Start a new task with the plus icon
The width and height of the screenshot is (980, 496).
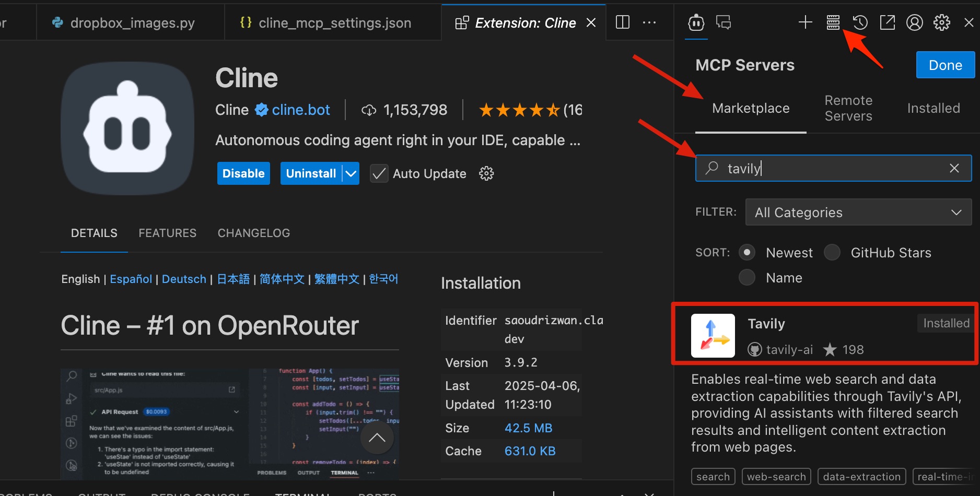pos(806,22)
